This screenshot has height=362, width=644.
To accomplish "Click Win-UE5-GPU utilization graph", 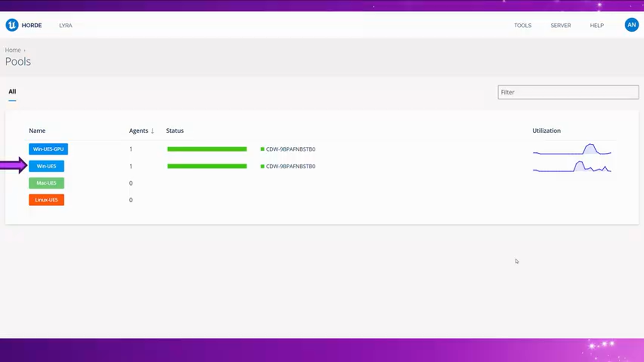I will pos(572,149).
